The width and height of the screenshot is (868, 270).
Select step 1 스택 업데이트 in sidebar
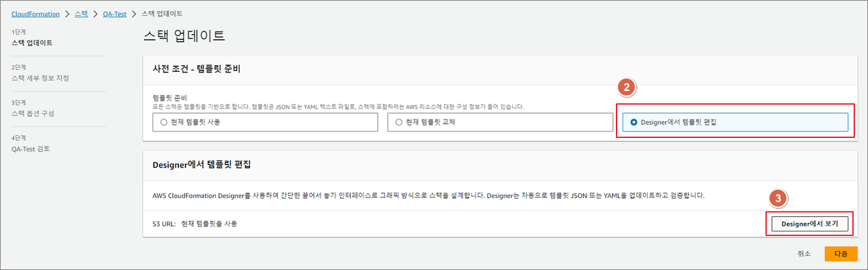coord(32,43)
